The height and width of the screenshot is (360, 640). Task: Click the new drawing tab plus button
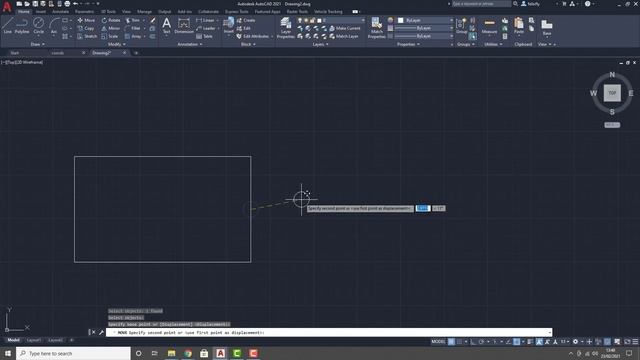point(136,53)
